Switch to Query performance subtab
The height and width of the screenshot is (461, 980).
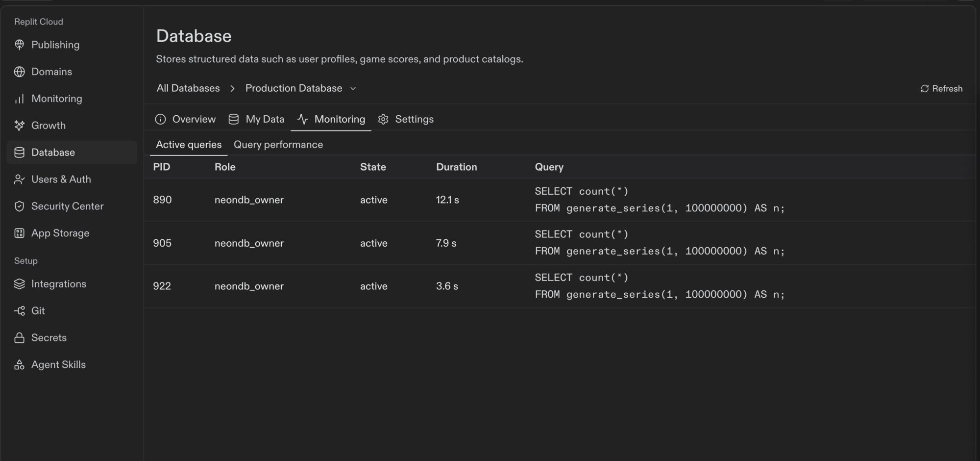278,145
